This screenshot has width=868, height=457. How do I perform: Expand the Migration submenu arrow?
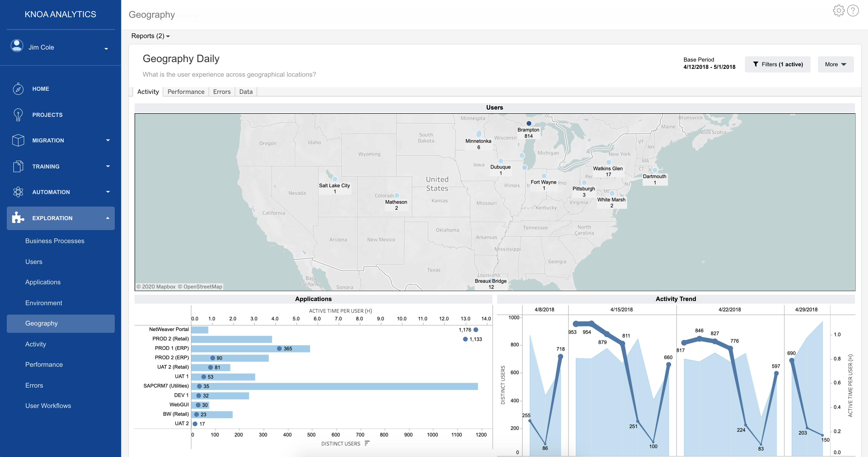tap(108, 141)
